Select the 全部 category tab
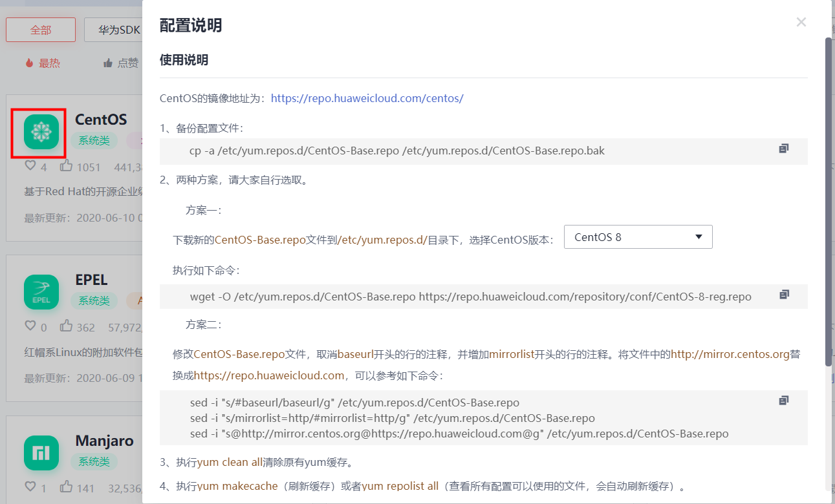This screenshot has height=504, width=835. click(41, 30)
